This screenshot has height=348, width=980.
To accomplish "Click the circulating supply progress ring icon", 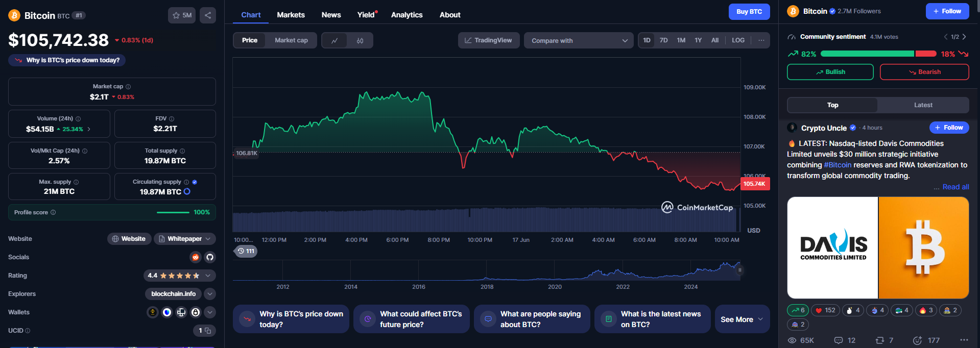I will point(187,191).
